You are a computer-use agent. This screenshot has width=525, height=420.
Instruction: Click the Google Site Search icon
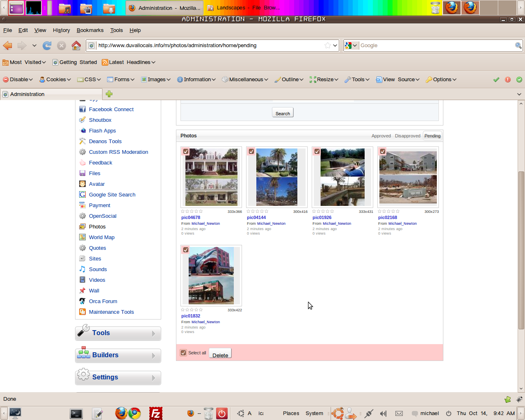[82, 195]
